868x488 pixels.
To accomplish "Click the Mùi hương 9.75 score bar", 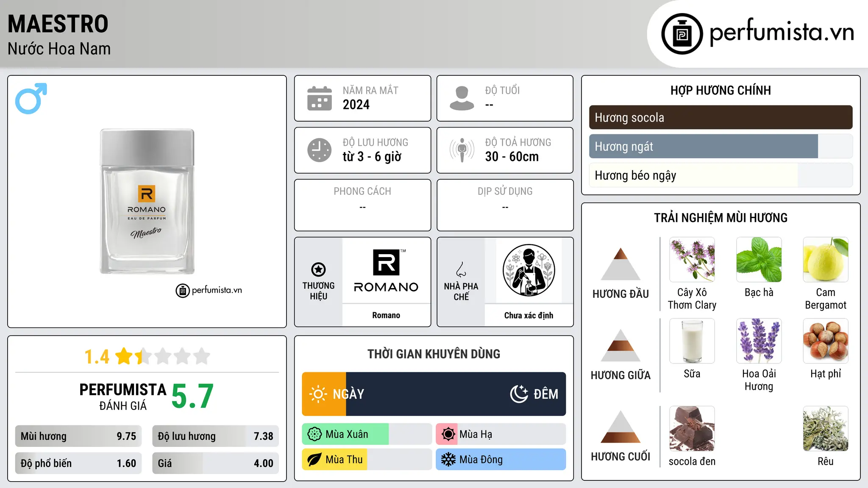I will (78, 436).
